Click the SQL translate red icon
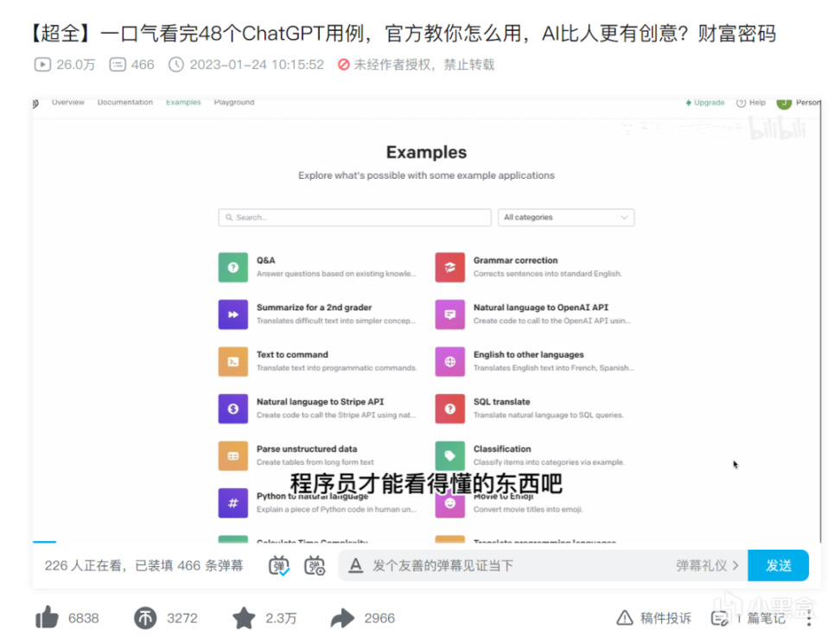This screenshot has width=840, height=643. 450,408
